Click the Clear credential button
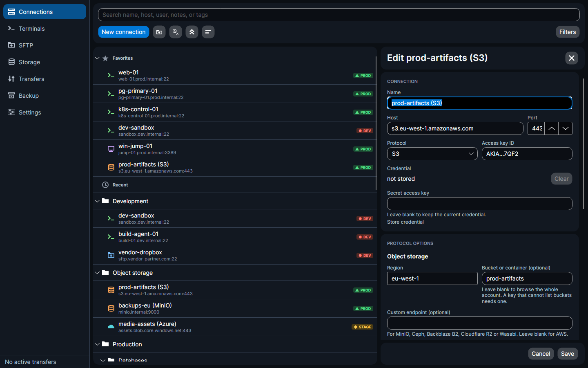The width and height of the screenshot is (588, 368). point(561,179)
